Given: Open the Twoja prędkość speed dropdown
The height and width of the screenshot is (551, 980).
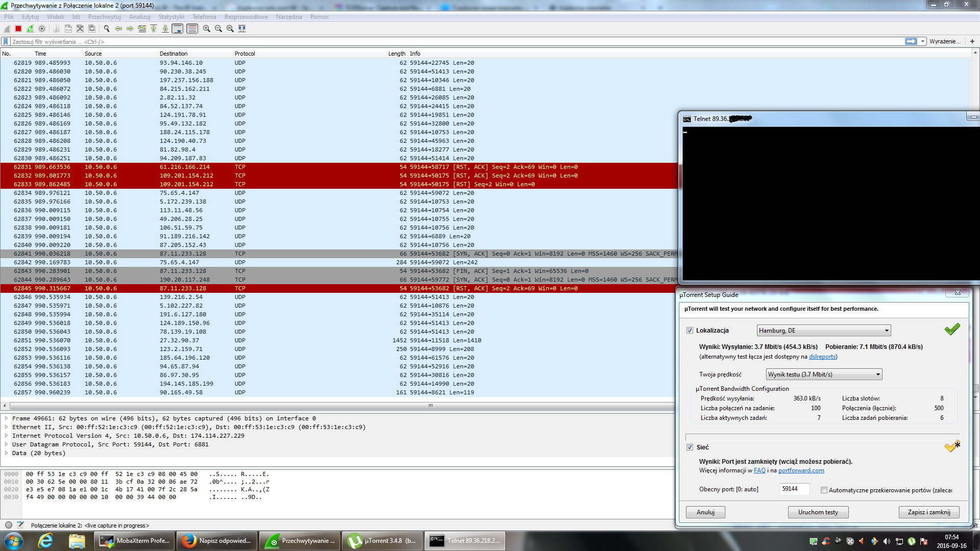Looking at the screenshot, I should [x=824, y=374].
